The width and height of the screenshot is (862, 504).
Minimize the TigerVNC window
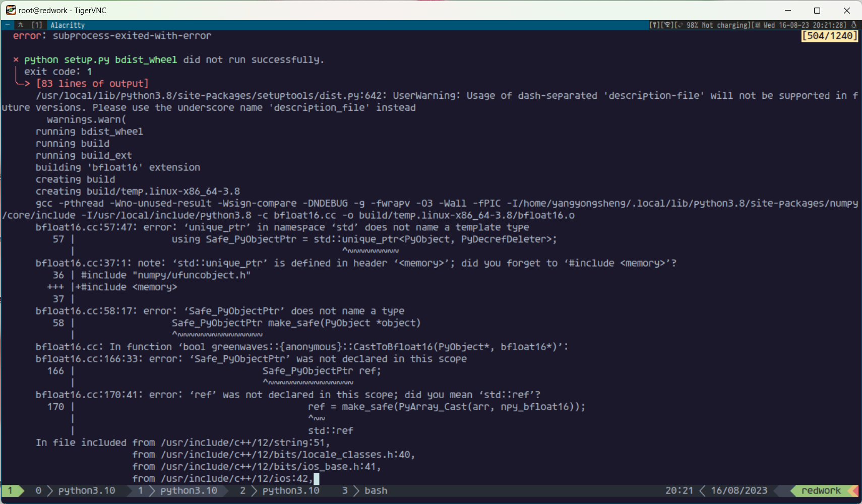788,10
